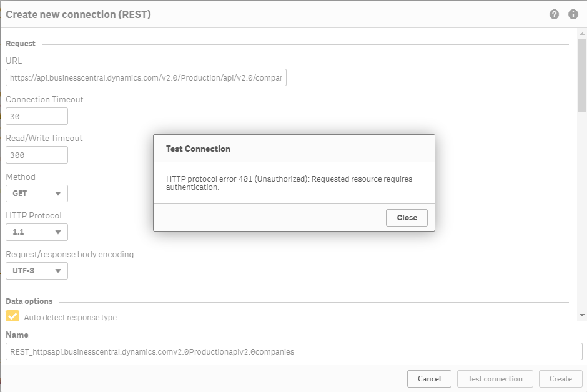Click the Create button
Image resolution: width=587 pixels, height=392 pixels.
560,378
